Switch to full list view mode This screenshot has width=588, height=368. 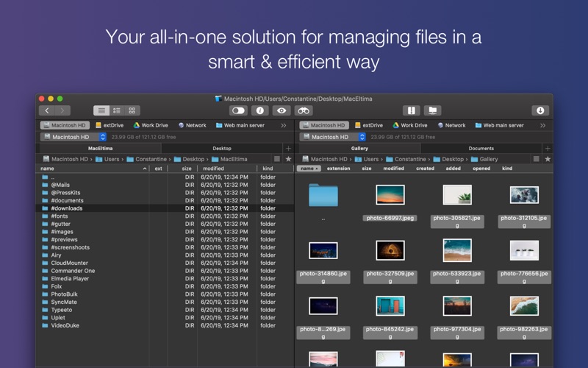[x=101, y=110]
